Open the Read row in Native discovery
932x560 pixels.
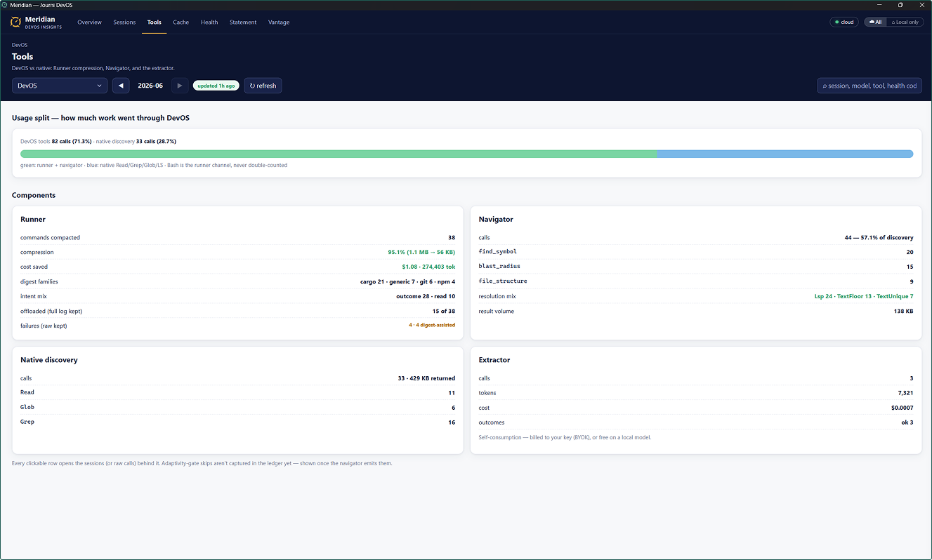(x=237, y=393)
